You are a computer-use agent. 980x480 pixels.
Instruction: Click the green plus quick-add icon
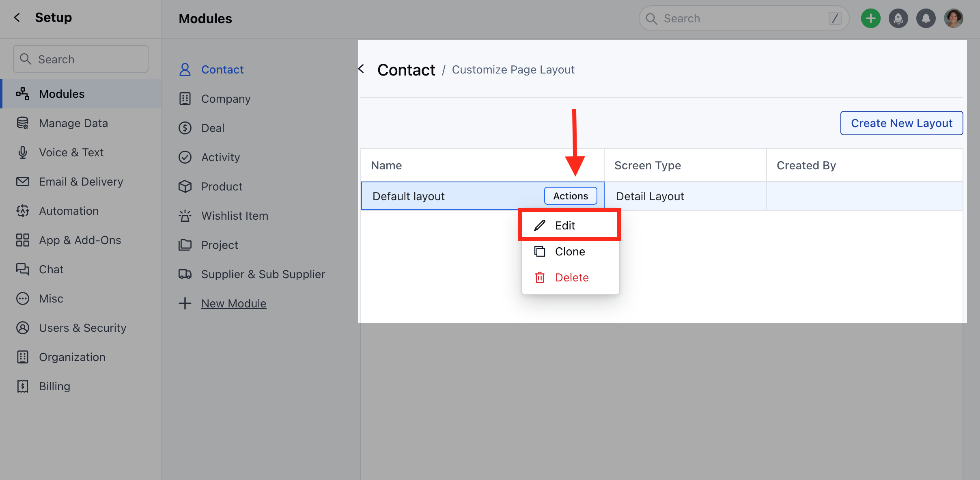[870, 18]
